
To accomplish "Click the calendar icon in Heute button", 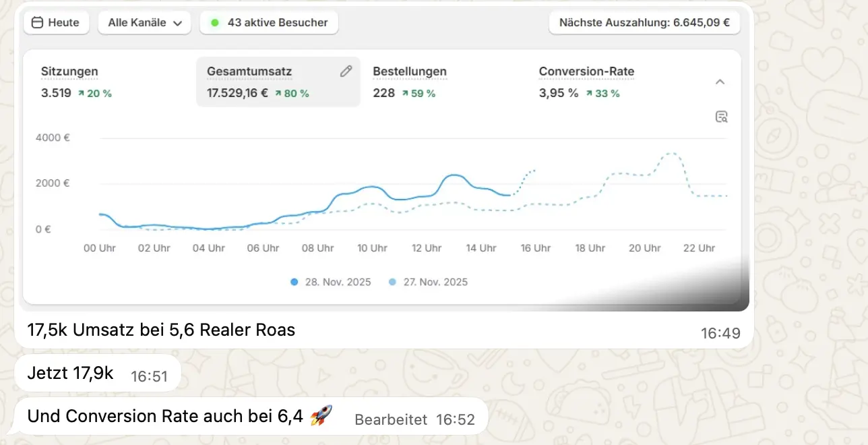I will point(37,22).
